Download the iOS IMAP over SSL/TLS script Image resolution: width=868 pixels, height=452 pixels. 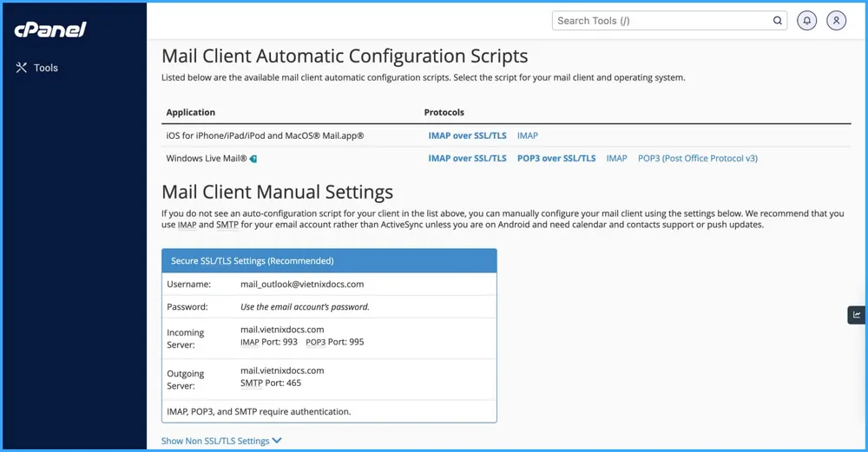click(467, 135)
